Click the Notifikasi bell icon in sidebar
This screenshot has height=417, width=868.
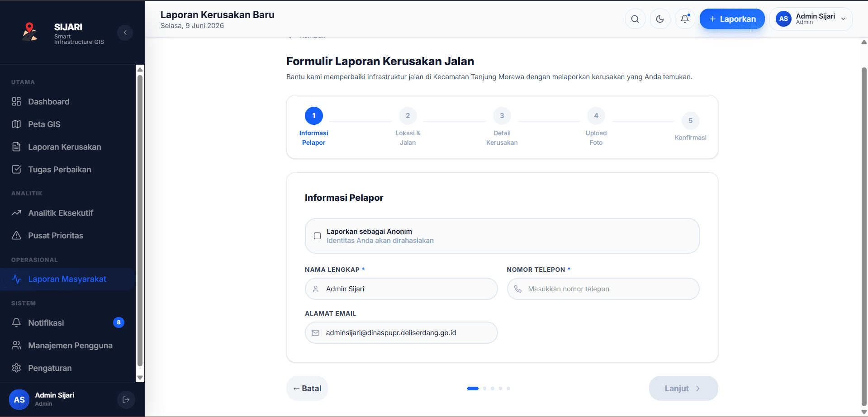click(x=16, y=323)
